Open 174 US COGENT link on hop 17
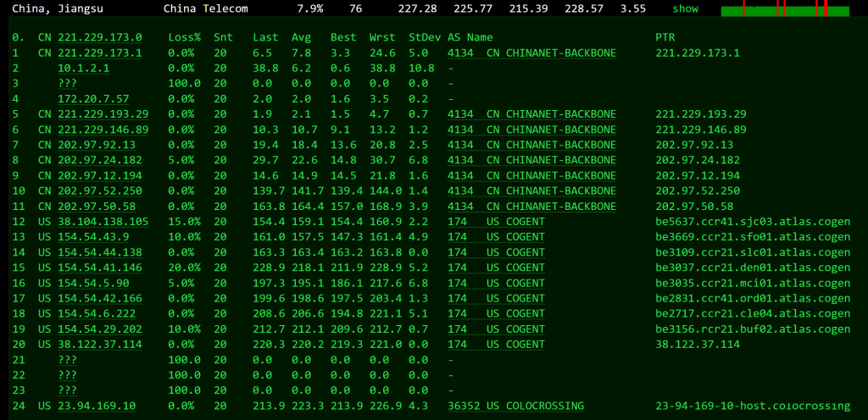The width and height of the screenshot is (868, 420). point(496,298)
